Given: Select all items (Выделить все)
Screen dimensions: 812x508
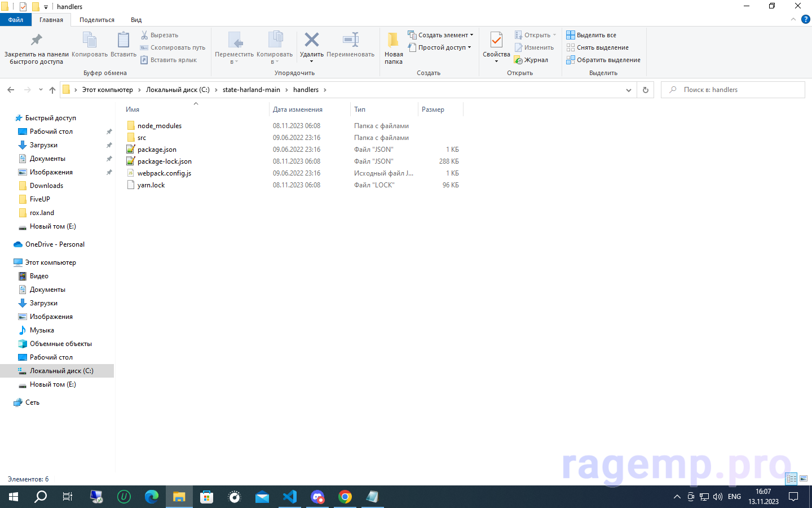Looking at the screenshot, I should click(x=592, y=35).
